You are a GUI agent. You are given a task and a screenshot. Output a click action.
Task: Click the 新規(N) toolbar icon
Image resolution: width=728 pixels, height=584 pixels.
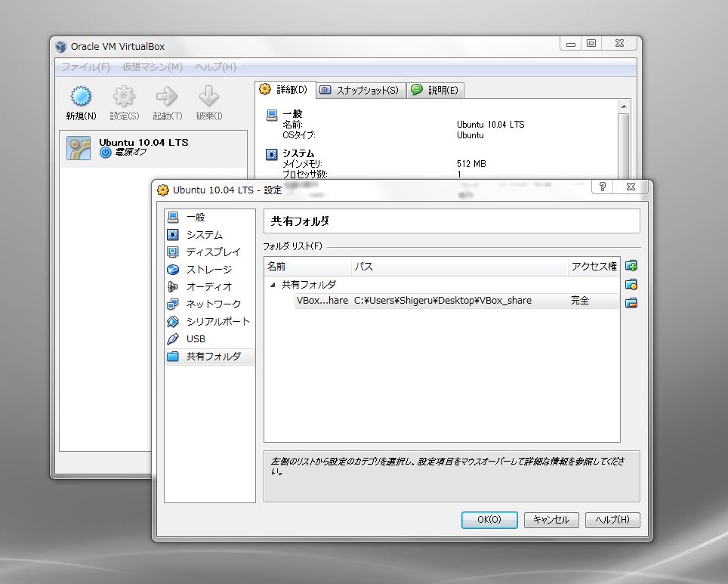coord(81,96)
